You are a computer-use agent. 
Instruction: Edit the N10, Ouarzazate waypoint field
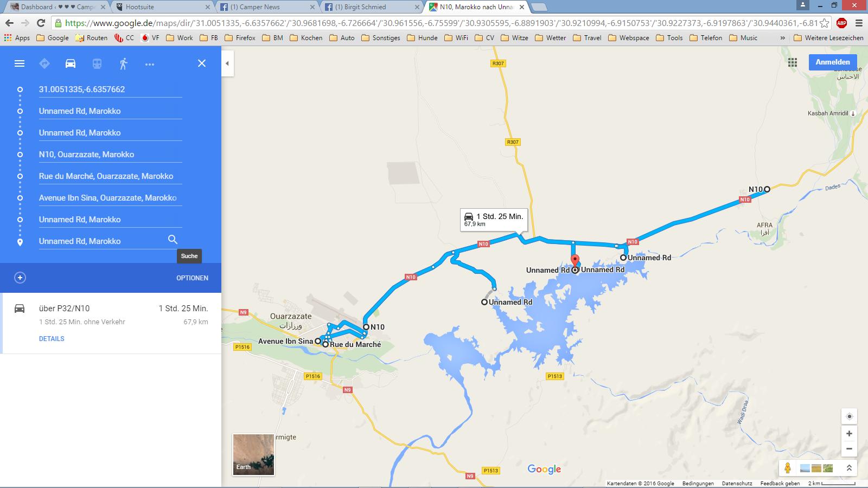(x=110, y=155)
